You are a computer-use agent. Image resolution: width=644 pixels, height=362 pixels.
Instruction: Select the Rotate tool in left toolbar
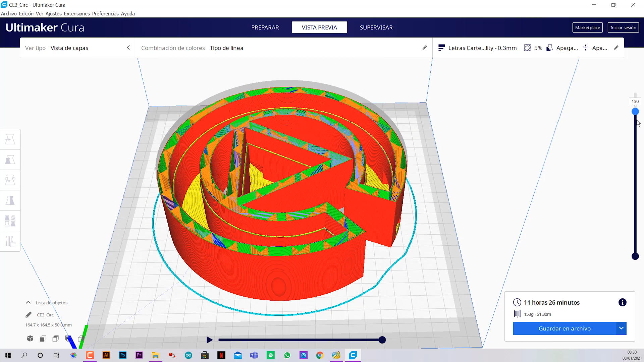(x=10, y=180)
